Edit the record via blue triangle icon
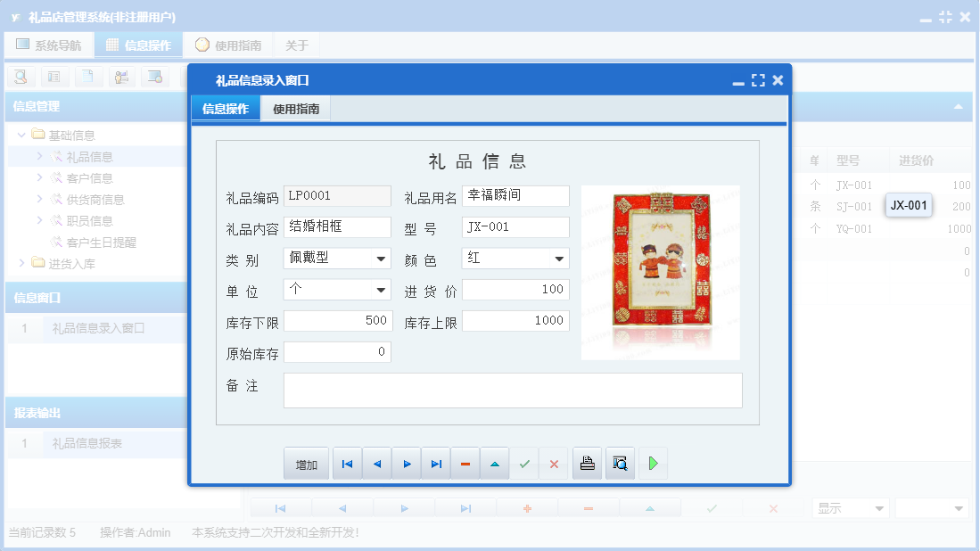This screenshot has width=980, height=551. coord(494,463)
